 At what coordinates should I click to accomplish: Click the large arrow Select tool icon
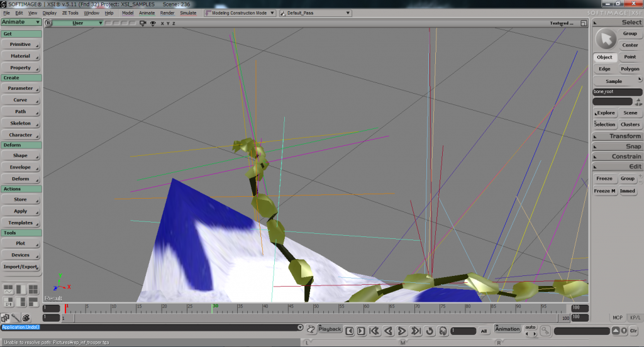coord(606,40)
